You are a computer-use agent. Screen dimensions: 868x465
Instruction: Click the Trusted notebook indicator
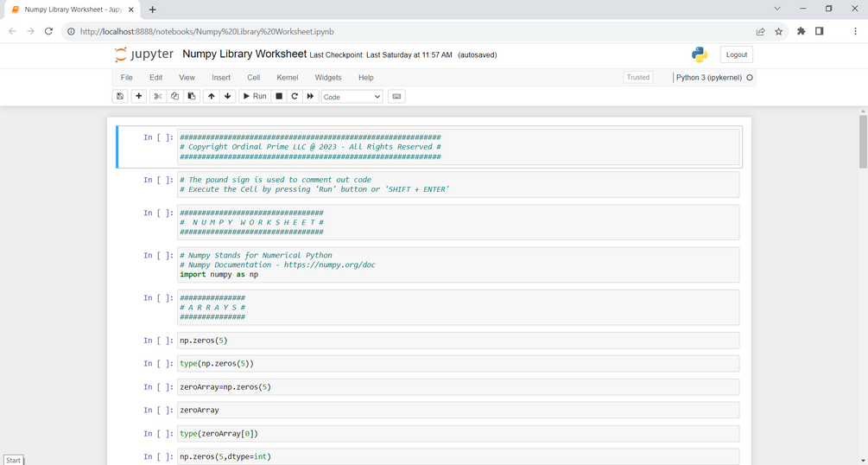637,78
